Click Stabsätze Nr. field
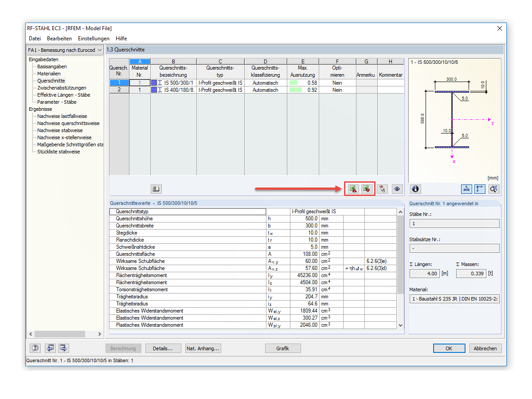The height and width of the screenshot is (399, 532). tap(454, 248)
